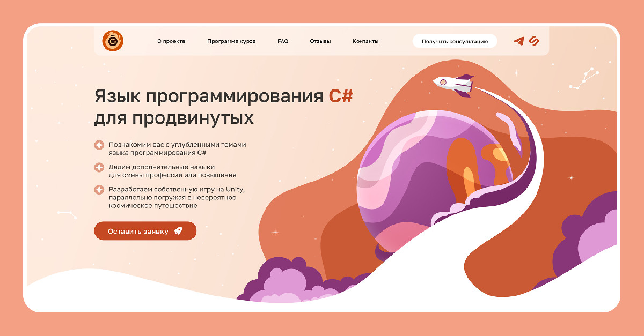Image resolution: width=644 pixels, height=336 pixels.
Task: Click the constellation icon in the upper right
Action: (x=584, y=78)
